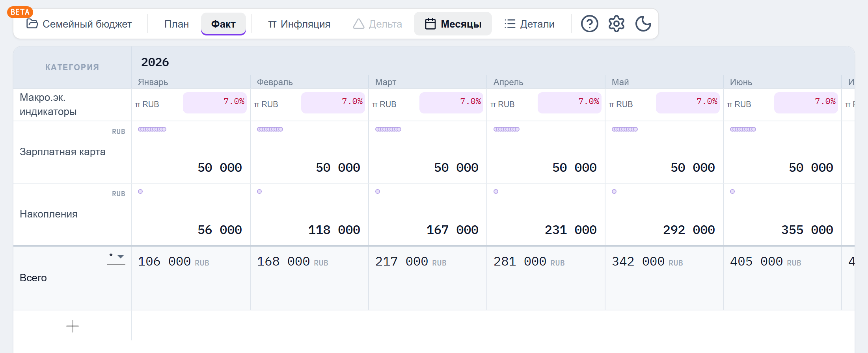Screen dimensions: 868x353
Task: Edit June inflation rate 7.0% field
Action: pyautogui.click(x=806, y=103)
